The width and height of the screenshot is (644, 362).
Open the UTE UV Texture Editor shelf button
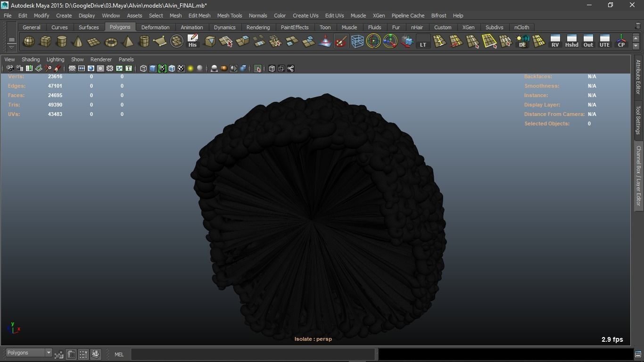point(604,41)
